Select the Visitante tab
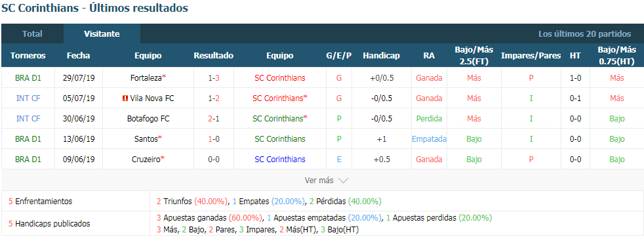This screenshot has height=237, width=644. pos(102,33)
